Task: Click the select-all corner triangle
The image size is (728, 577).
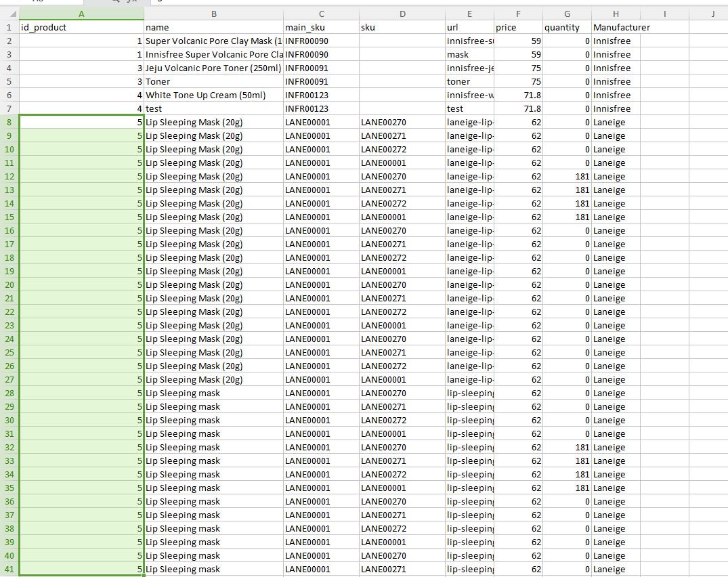Action: click(x=12, y=14)
